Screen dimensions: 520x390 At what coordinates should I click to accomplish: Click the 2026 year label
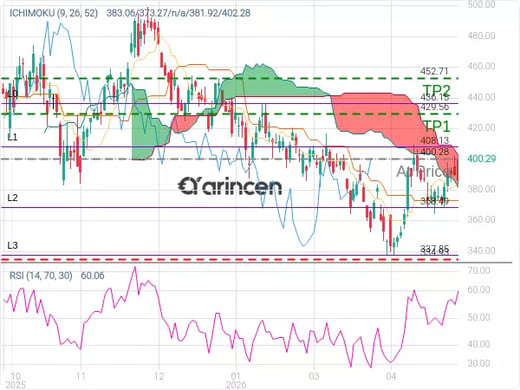click(236, 385)
